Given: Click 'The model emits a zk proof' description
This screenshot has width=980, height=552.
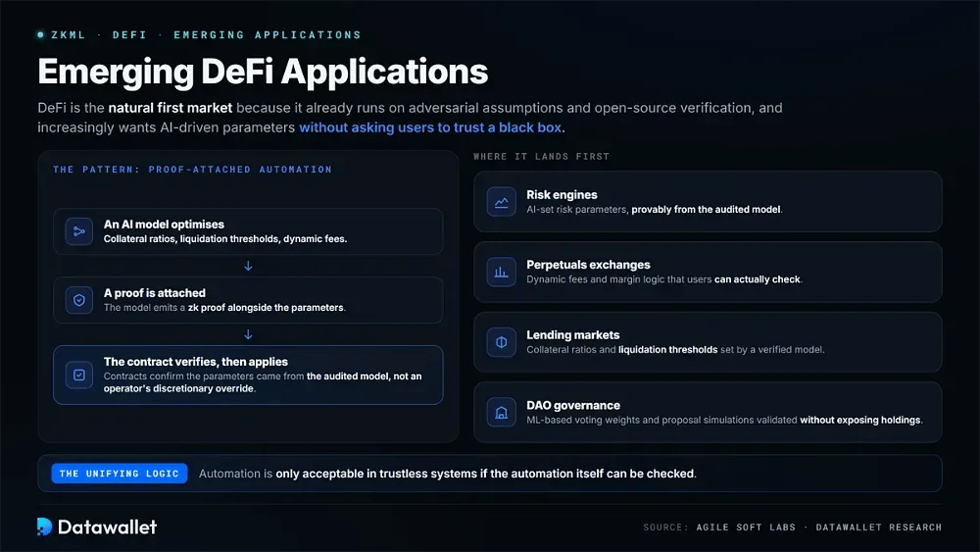Looking at the screenshot, I should pyautogui.click(x=224, y=308).
